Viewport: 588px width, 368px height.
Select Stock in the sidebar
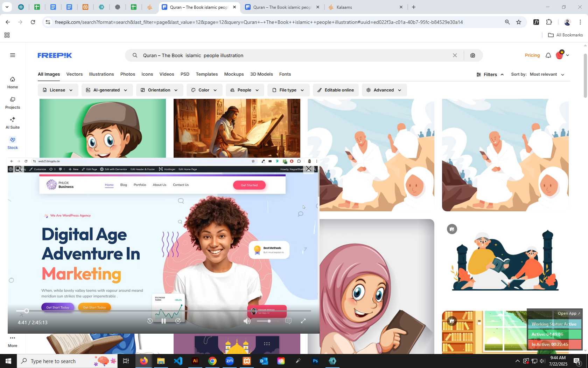coord(13,143)
